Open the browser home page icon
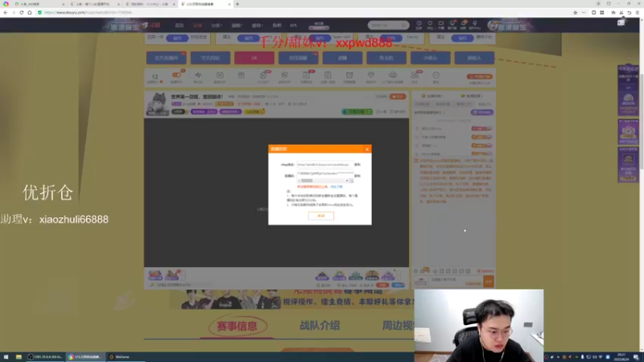Image resolution: width=644 pixels, height=362 pixels. point(30,13)
